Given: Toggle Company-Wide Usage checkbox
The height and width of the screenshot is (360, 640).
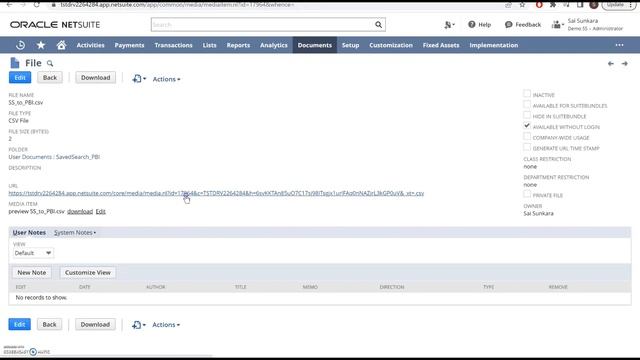Looking at the screenshot, I should 527,136.
